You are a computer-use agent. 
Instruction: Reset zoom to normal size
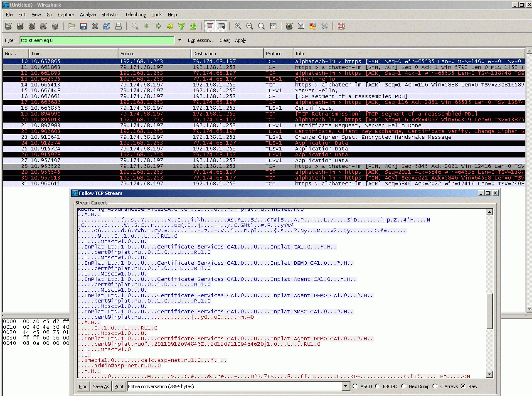pyautogui.click(x=261, y=26)
